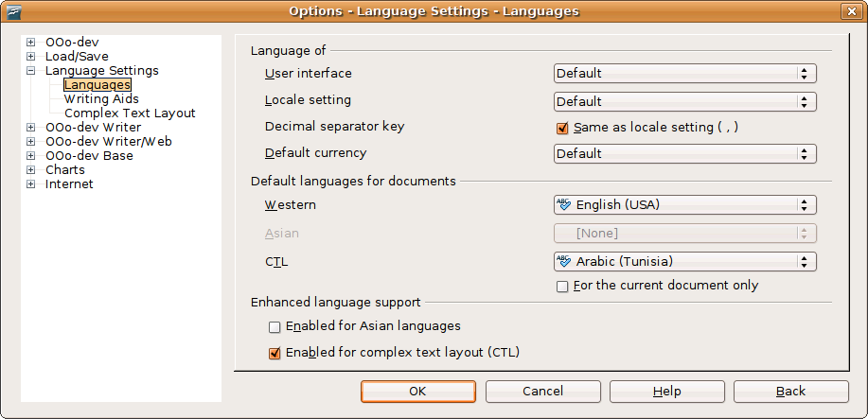Image resolution: width=868 pixels, height=419 pixels.
Task: Open the Locale setting dropdown
Action: tap(684, 101)
